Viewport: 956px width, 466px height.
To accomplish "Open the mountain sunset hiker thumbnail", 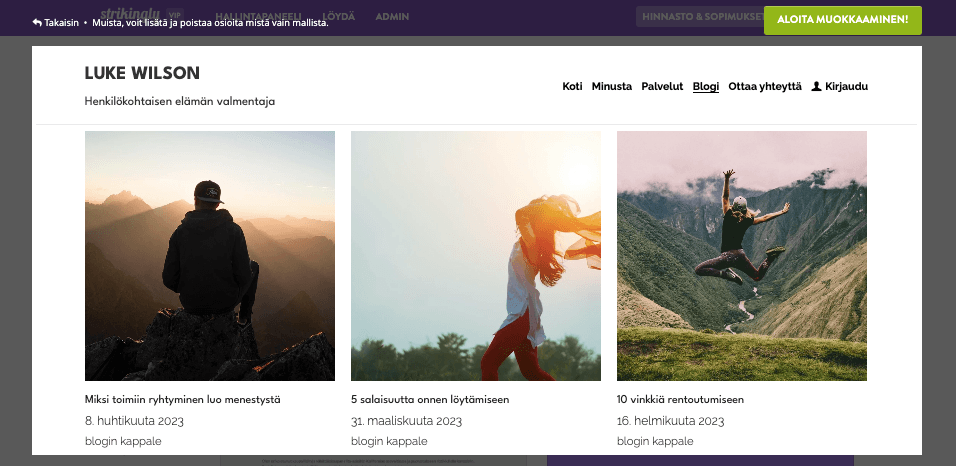I will [x=210, y=256].
